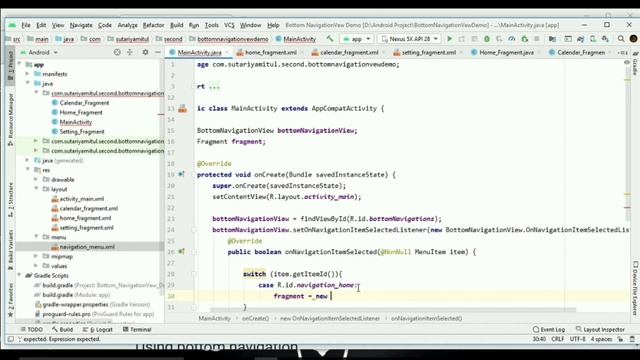Image resolution: width=640 pixels, height=360 pixels.
Task: Click the onCreate() breadcrumb below the editor
Action: pos(255,318)
